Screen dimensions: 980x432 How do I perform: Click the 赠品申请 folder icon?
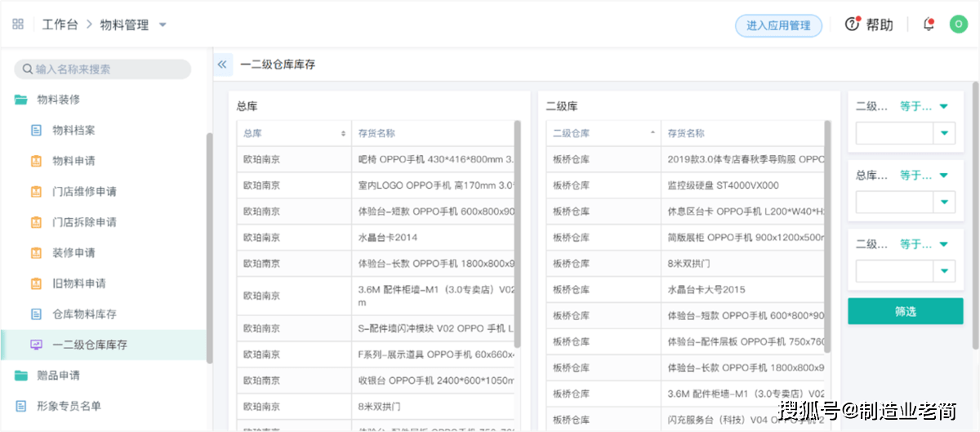(21, 376)
